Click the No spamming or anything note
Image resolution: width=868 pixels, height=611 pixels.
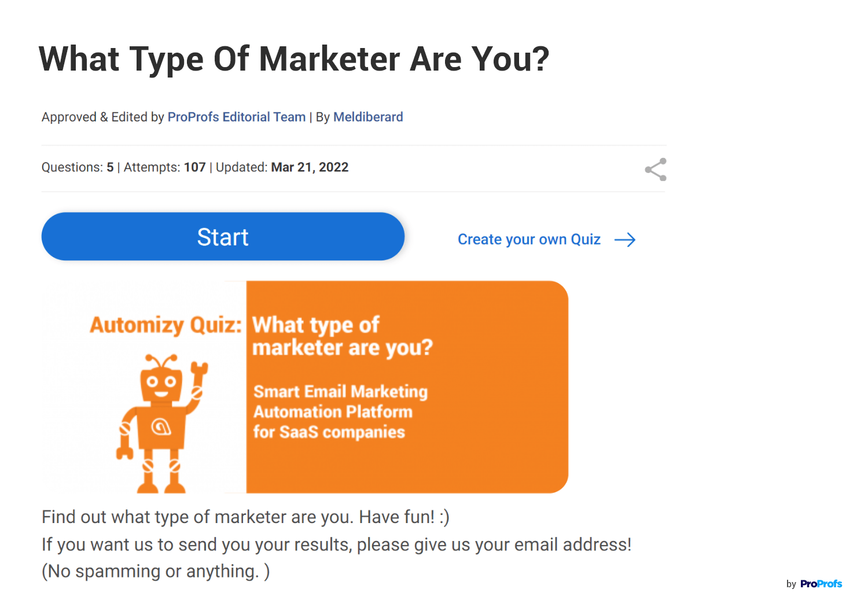pos(156,572)
